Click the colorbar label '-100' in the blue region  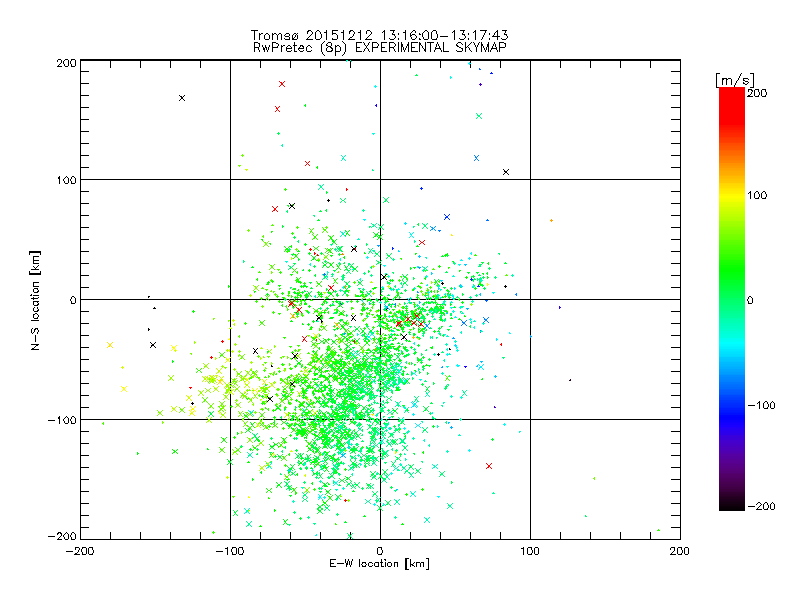(x=761, y=406)
